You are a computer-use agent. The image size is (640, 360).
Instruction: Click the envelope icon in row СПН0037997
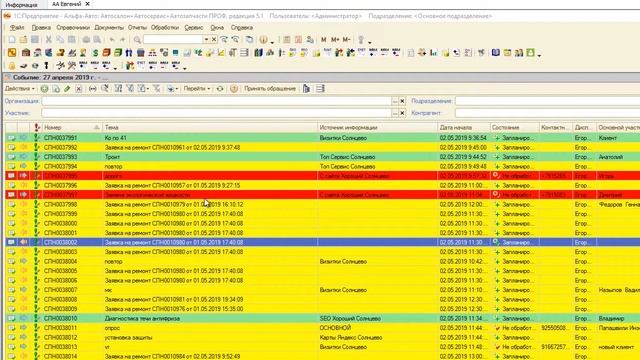pos(11,195)
